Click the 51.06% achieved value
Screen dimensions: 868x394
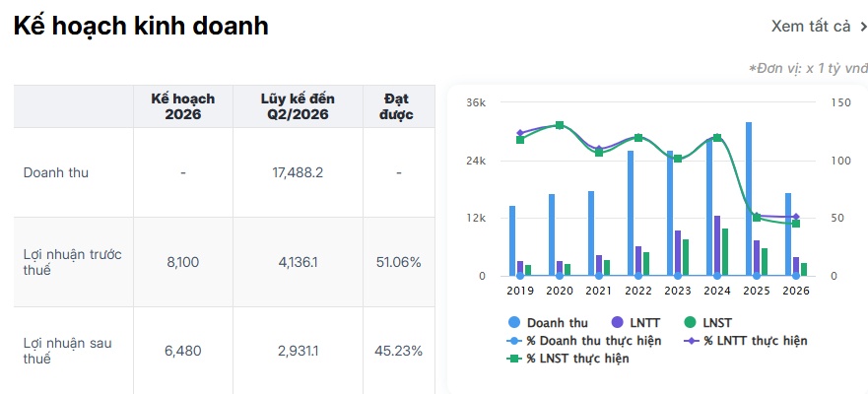pyautogui.click(x=399, y=262)
